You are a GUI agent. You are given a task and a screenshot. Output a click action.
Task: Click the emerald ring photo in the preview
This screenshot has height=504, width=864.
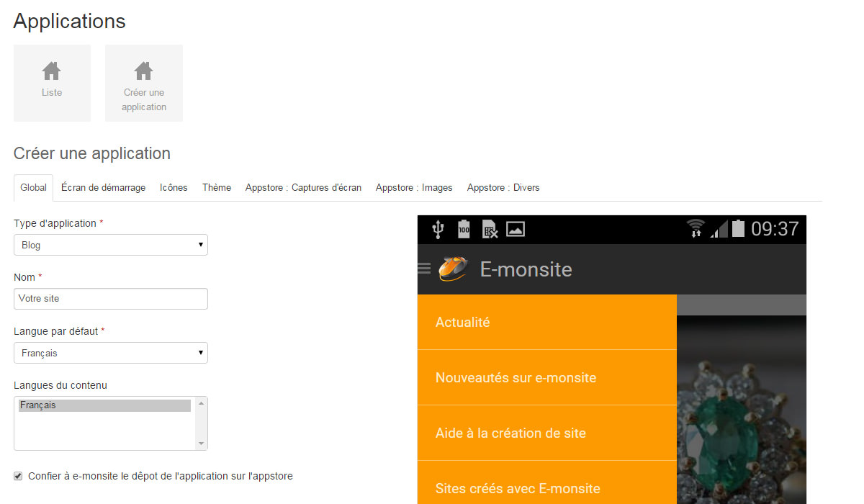[742, 410]
